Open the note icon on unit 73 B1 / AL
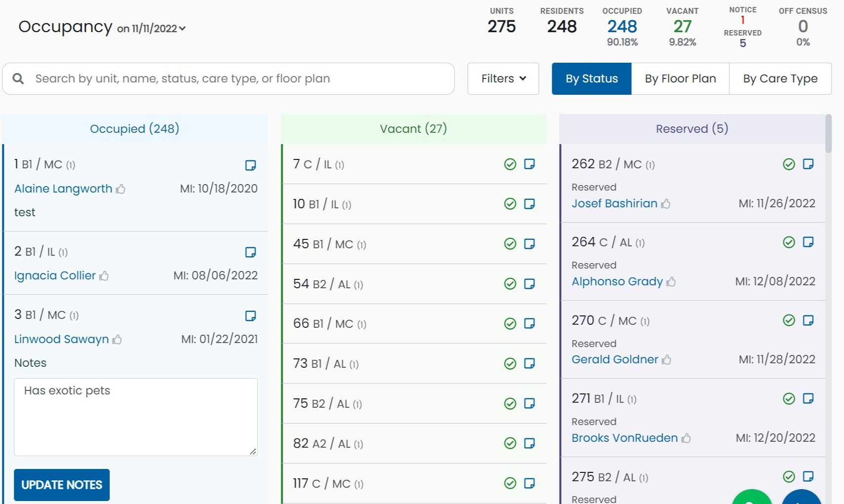 530,363
